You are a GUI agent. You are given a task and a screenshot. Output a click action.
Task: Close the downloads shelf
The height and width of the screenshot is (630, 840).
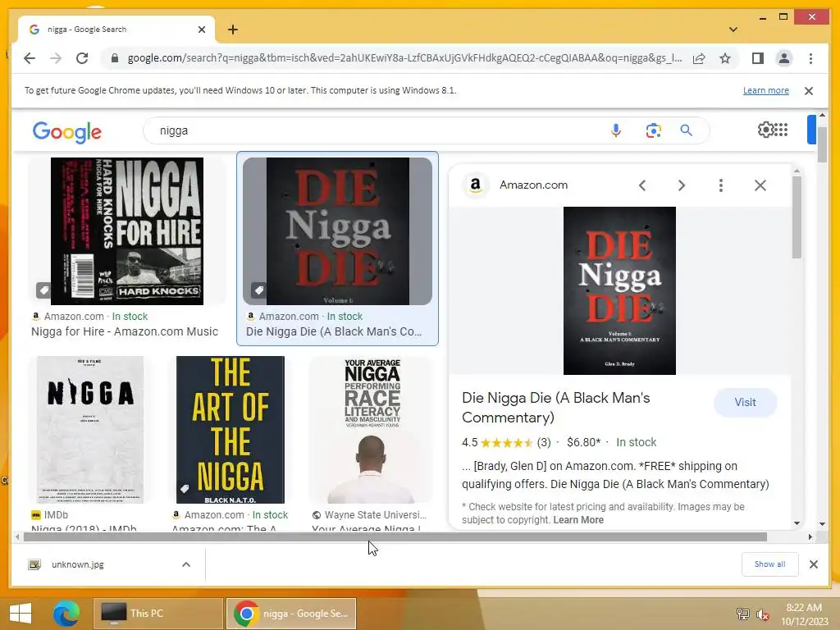(813, 564)
